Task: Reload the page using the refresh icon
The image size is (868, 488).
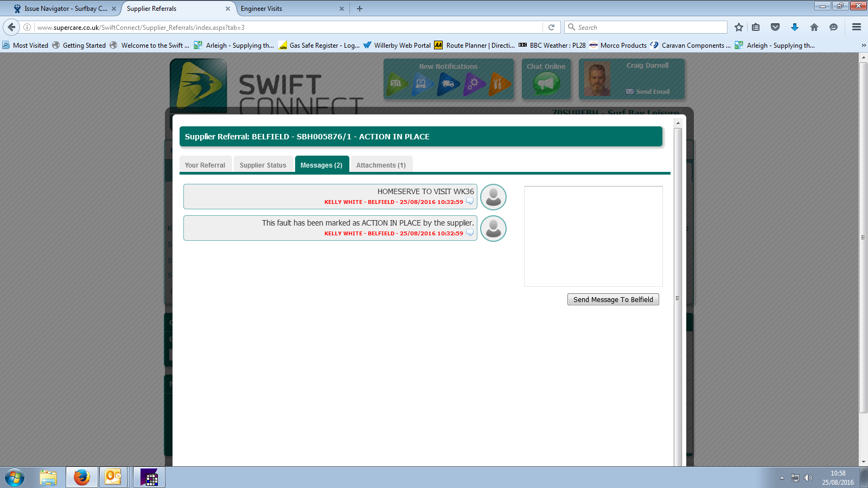Action: (x=551, y=27)
